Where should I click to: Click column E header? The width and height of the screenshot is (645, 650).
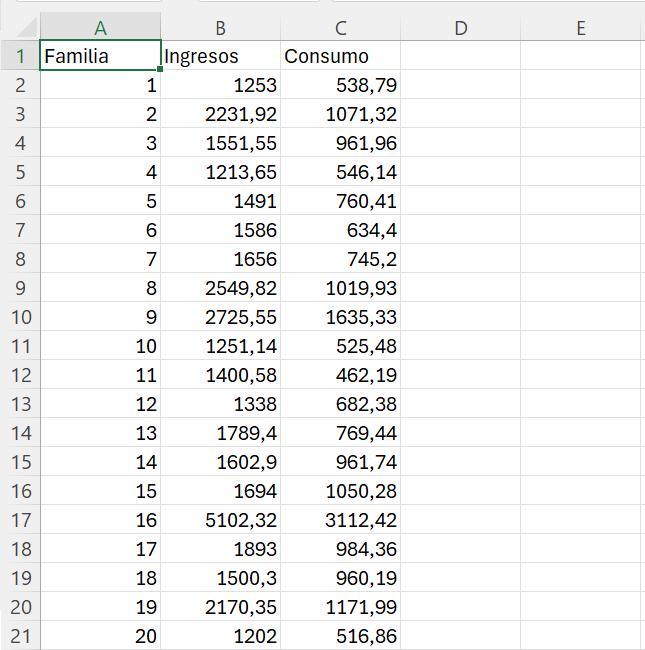pyautogui.click(x=580, y=28)
